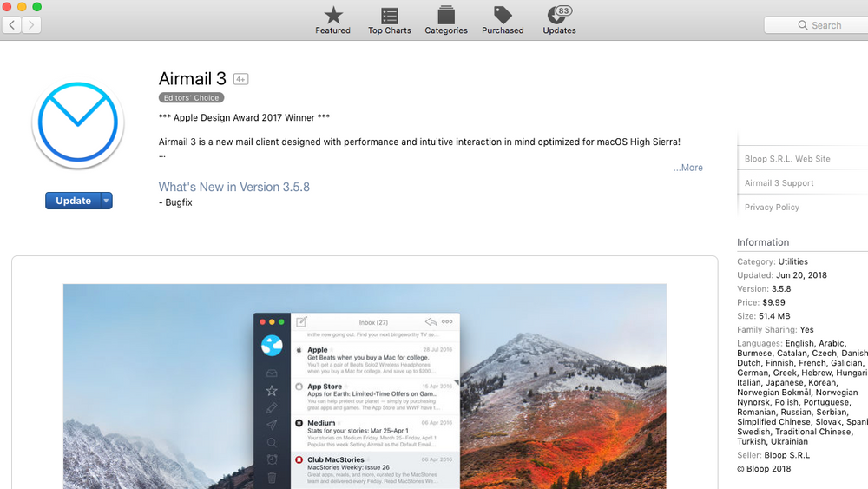Click the Update button for Airmail 3
Viewport: 868px width, 489px height.
coord(73,201)
